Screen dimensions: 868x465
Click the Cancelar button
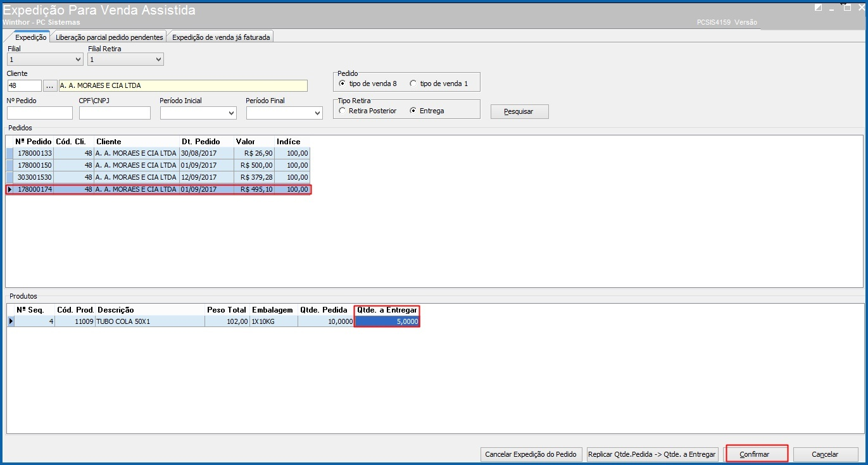pos(825,454)
